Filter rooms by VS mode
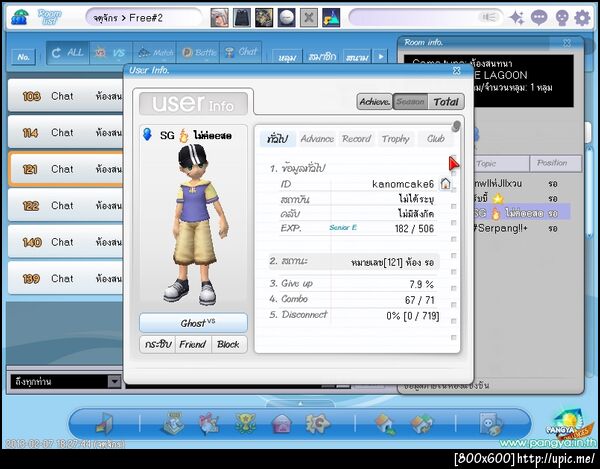This screenshot has height=469, width=600. click(110, 53)
